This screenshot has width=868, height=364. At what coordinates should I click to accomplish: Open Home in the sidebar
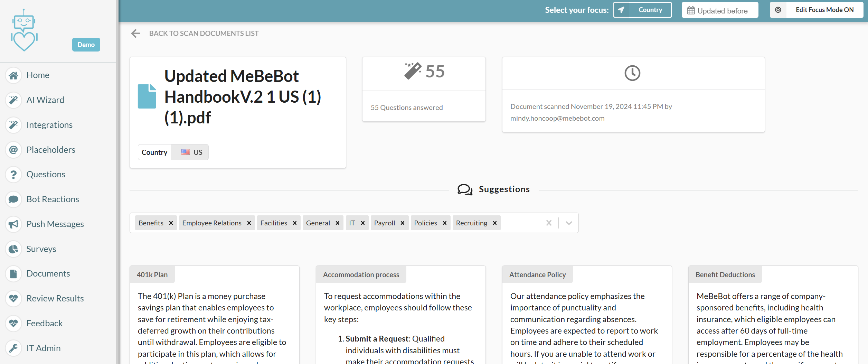(38, 75)
